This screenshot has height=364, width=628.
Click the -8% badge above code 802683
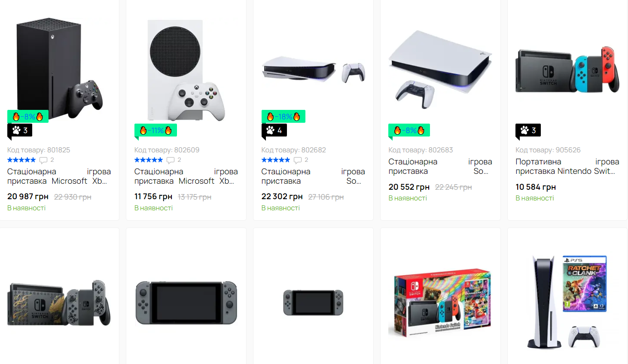click(409, 130)
